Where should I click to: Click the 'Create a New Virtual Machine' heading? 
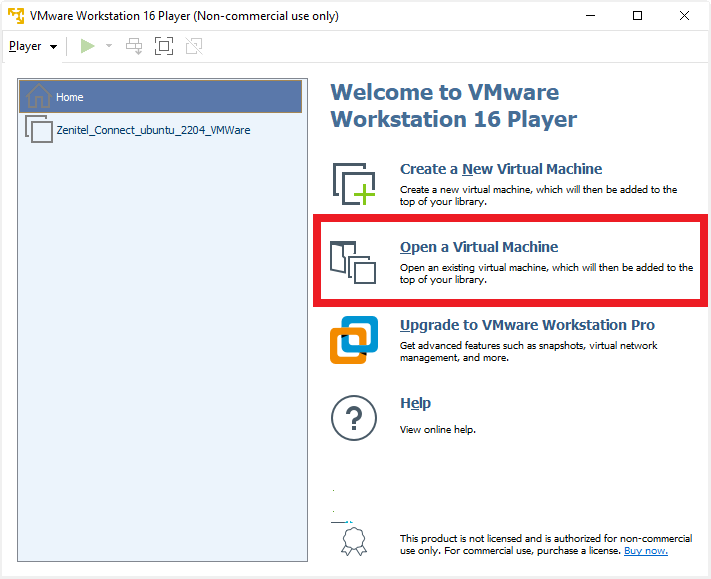501,169
